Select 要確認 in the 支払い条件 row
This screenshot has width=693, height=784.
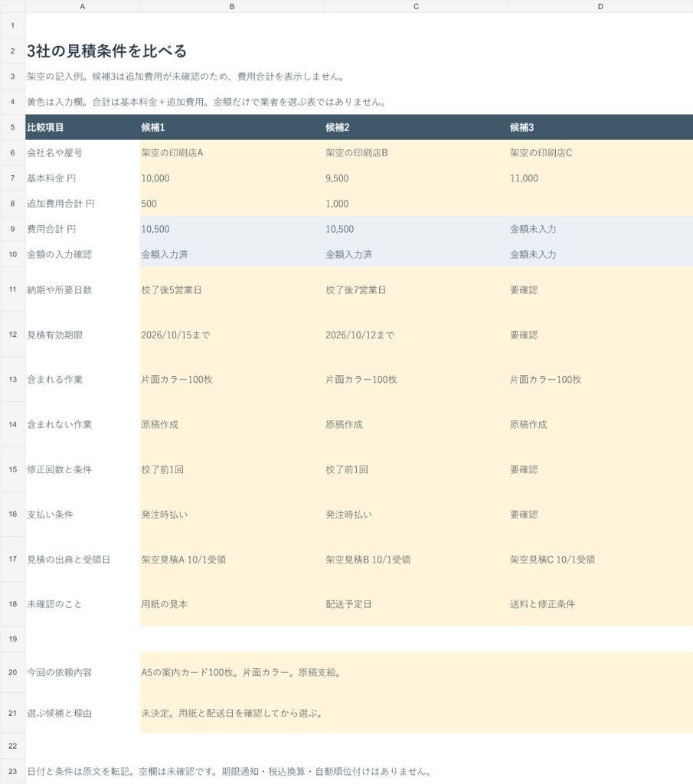point(600,514)
